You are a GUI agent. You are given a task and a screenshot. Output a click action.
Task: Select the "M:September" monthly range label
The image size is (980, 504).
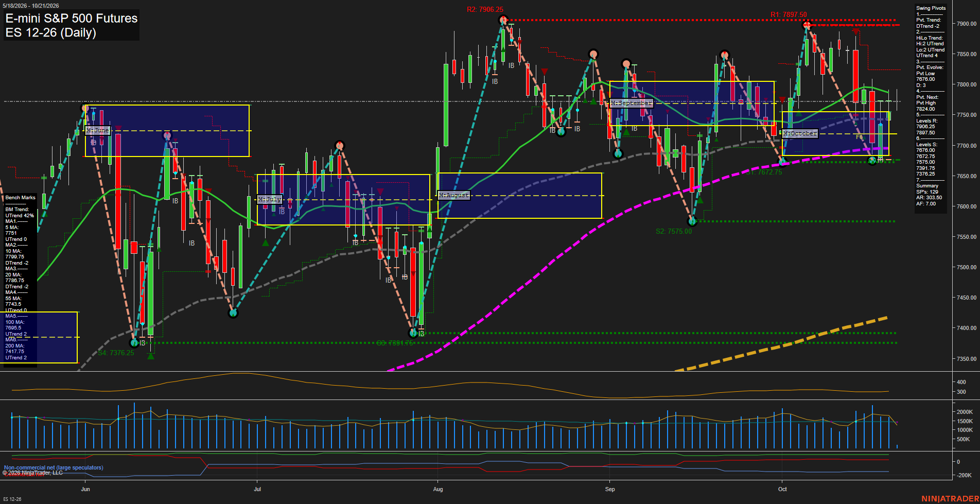(x=632, y=103)
